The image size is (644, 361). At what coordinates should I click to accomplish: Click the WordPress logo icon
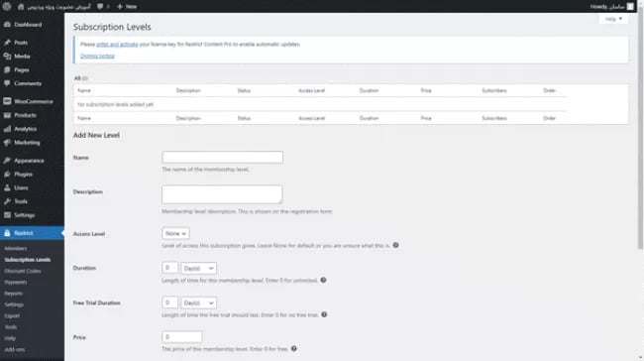coord(7,6)
